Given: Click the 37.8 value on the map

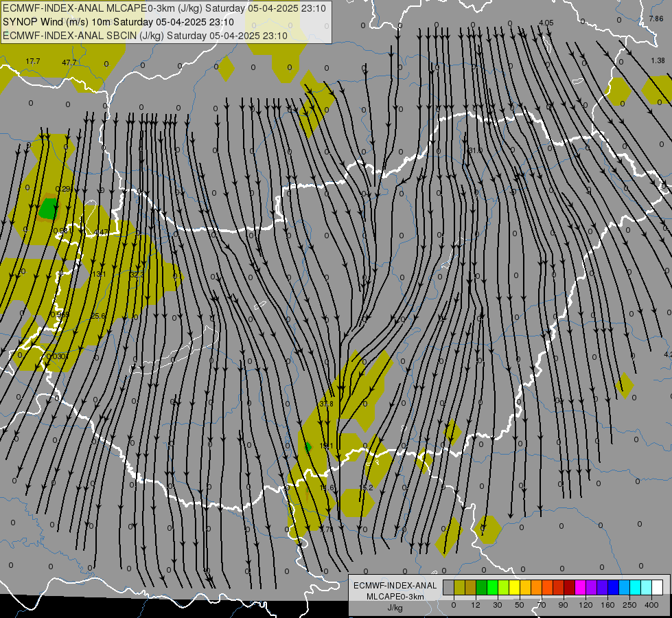Looking at the screenshot, I should click(327, 404).
